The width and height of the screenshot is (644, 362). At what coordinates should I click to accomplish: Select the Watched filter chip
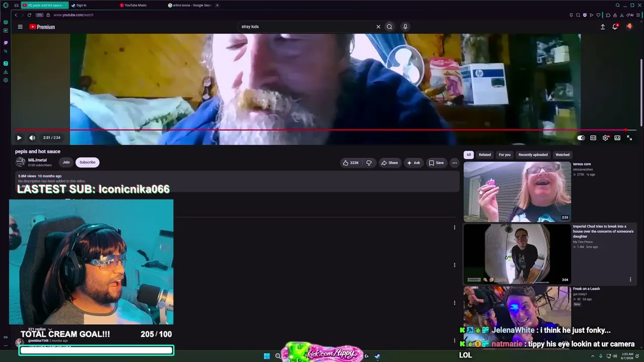(x=562, y=155)
